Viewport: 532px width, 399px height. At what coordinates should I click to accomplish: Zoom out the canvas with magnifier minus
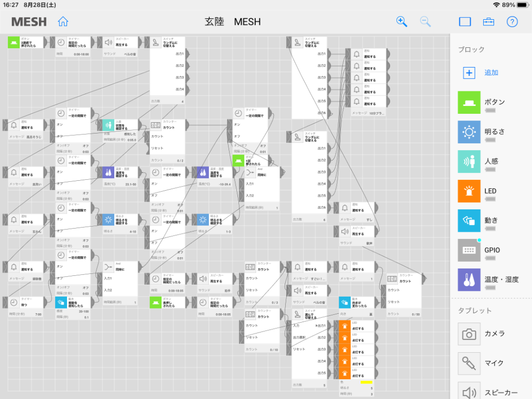coord(425,22)
